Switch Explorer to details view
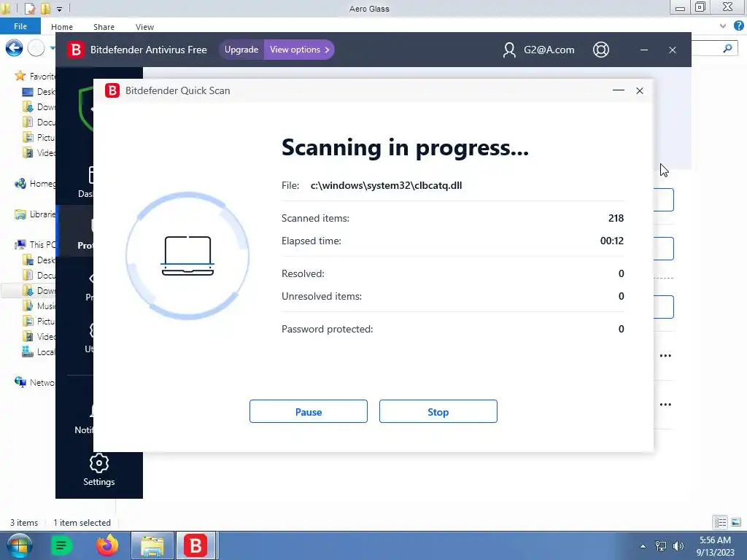 720,522
